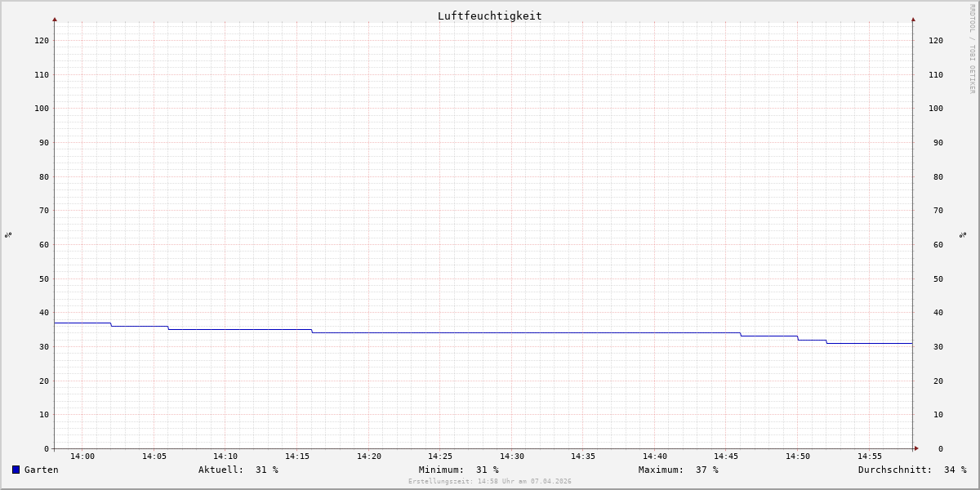
Task: Click the x-axis end arrow marker
Action: (916, 448)
